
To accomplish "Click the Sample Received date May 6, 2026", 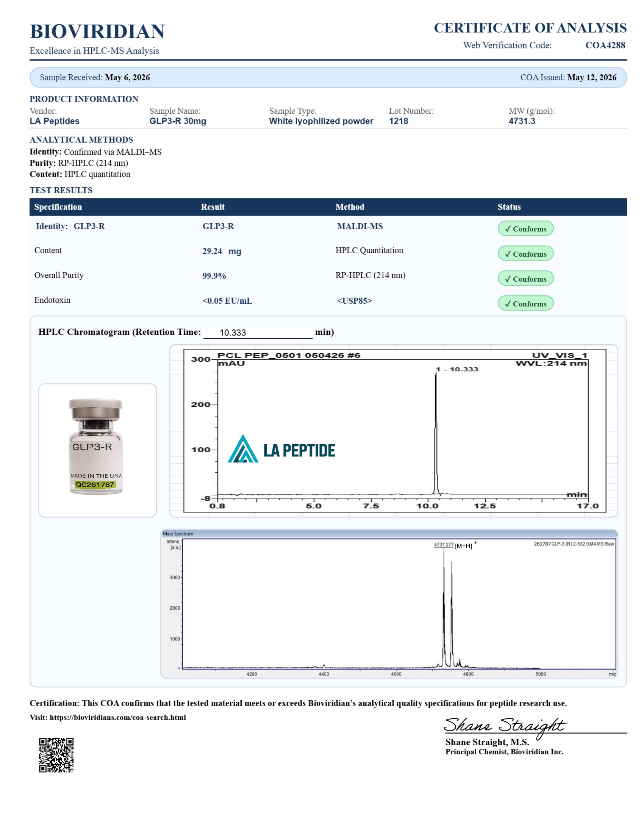I will 127,77.
